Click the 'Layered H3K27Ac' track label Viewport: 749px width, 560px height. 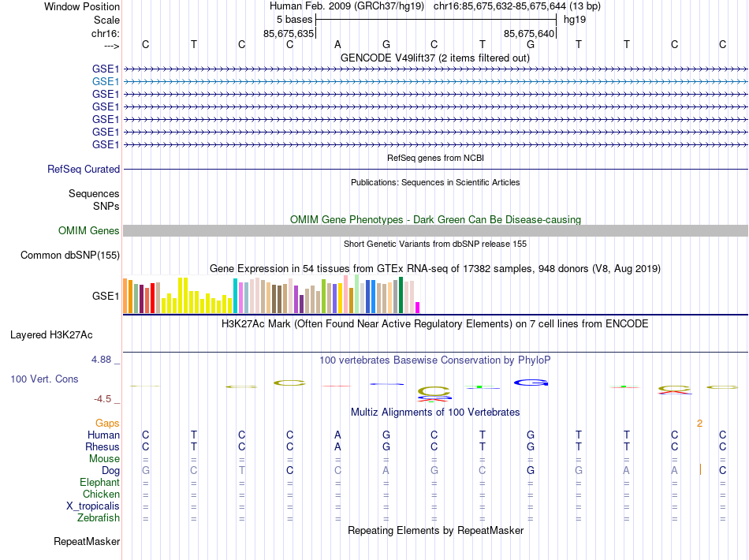[51, 335]
